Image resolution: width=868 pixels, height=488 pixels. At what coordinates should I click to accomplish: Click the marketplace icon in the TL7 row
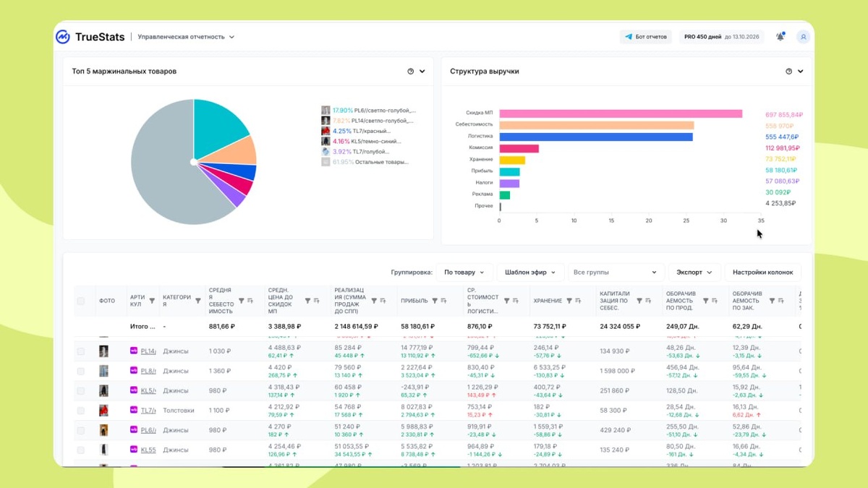pos(134,410)
